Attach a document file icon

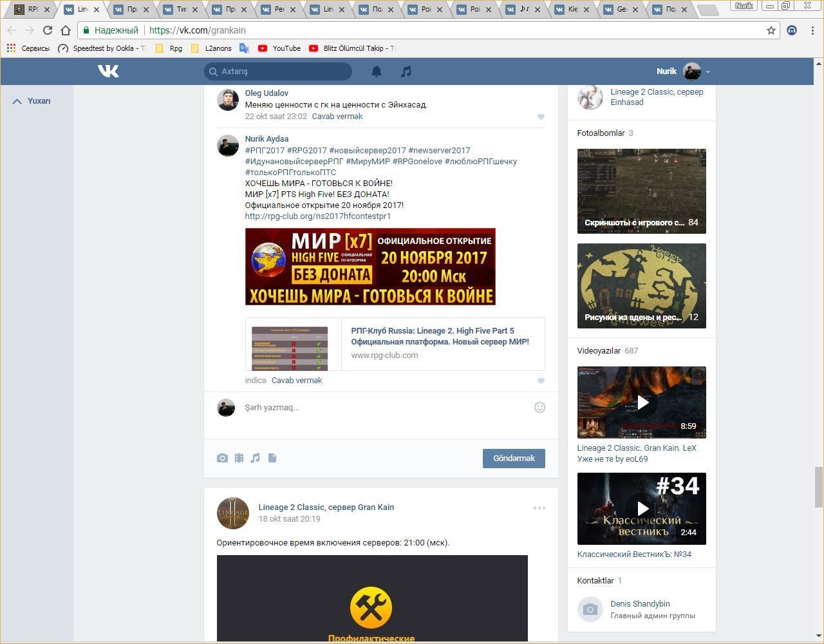[x=272, y=458]
